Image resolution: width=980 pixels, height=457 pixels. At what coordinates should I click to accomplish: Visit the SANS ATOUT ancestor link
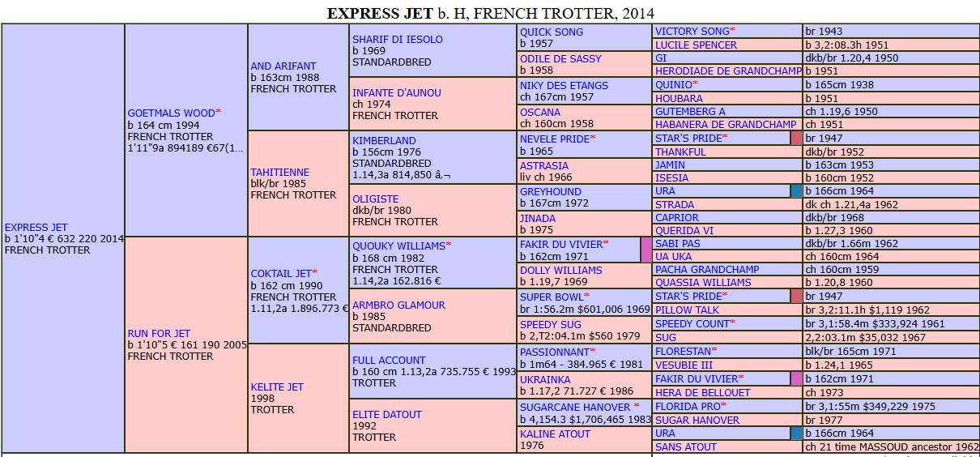[x=685, y=446]
